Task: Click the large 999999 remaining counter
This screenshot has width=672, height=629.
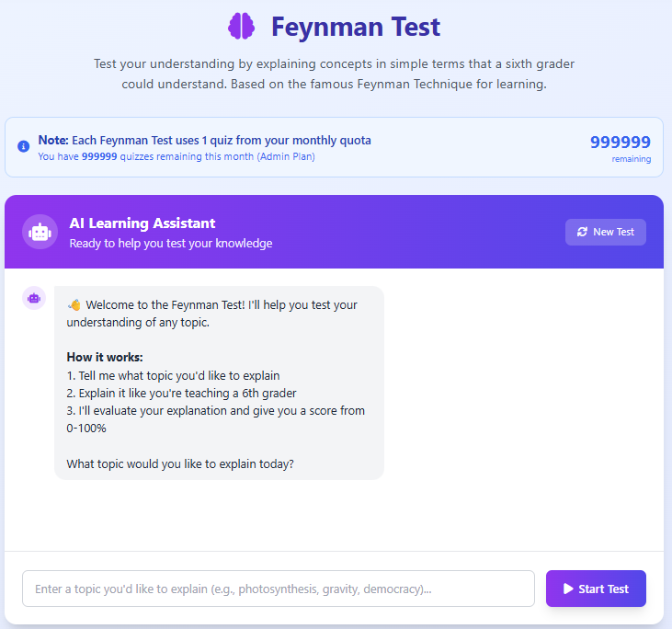Action: click(x=621, y=142)
